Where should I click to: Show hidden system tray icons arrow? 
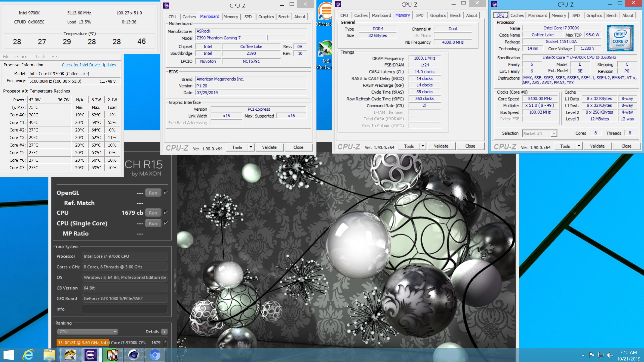click(x=583, y=355)
